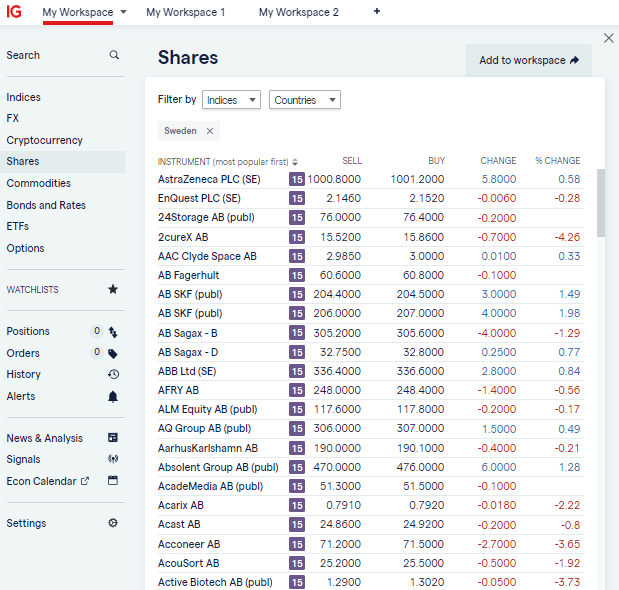Open Options in the sidebar
This screenshot has height=590, width=619.
point(25,248)
